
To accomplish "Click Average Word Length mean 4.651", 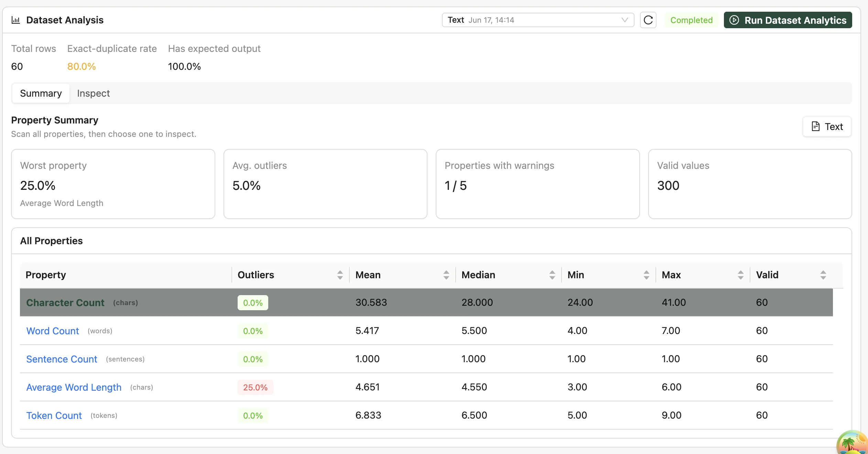I will [x=367, y=387].
